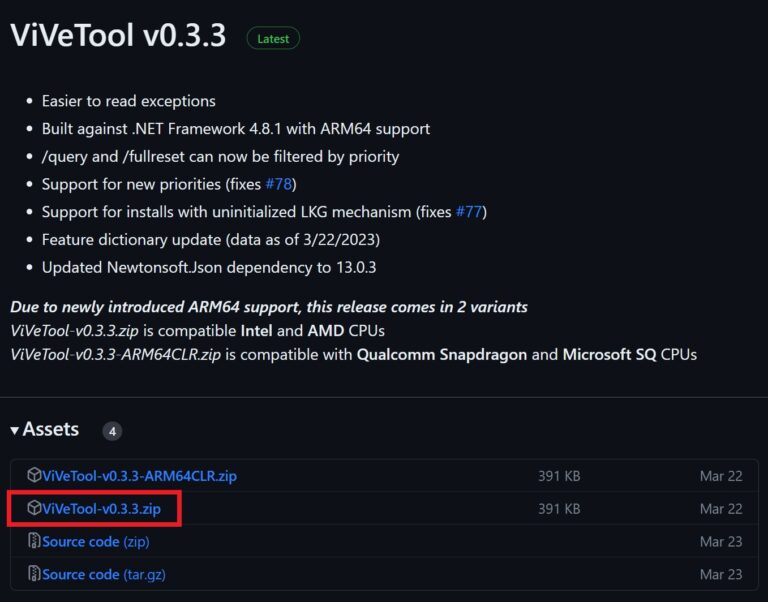Click the 391 KB size of ViVeTool-v0.3.3.zip
The width and height of the screenshot is (768, 602).
pyautogui.click(x=559, y=509)
